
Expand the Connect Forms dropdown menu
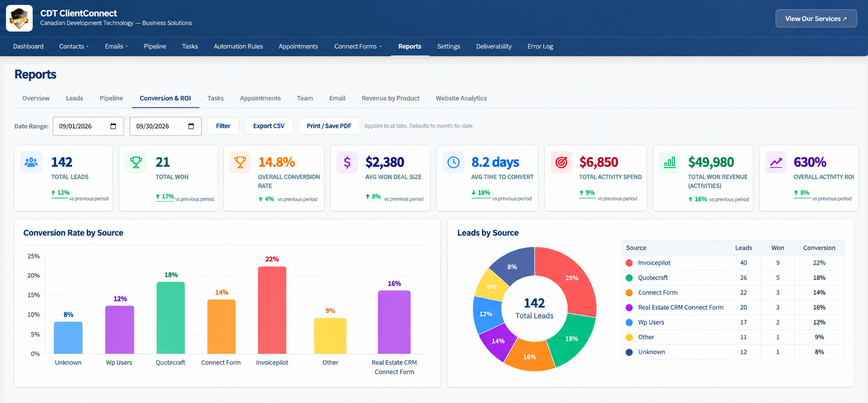coord(358,46)
